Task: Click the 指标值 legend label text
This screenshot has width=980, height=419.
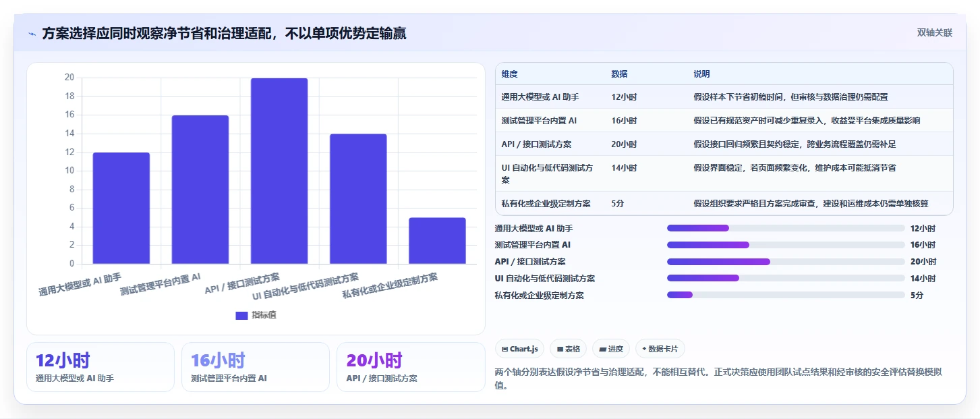Action: (x=264, y=315)
